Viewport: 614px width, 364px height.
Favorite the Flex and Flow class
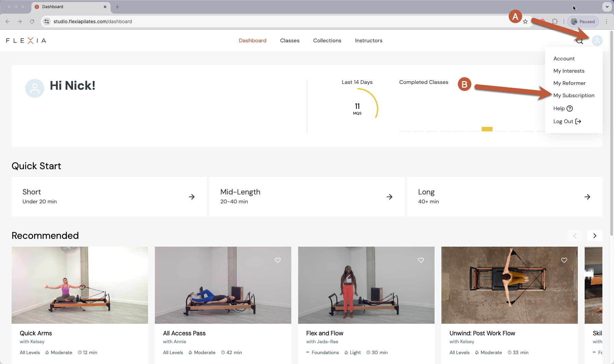coord(421,260)
